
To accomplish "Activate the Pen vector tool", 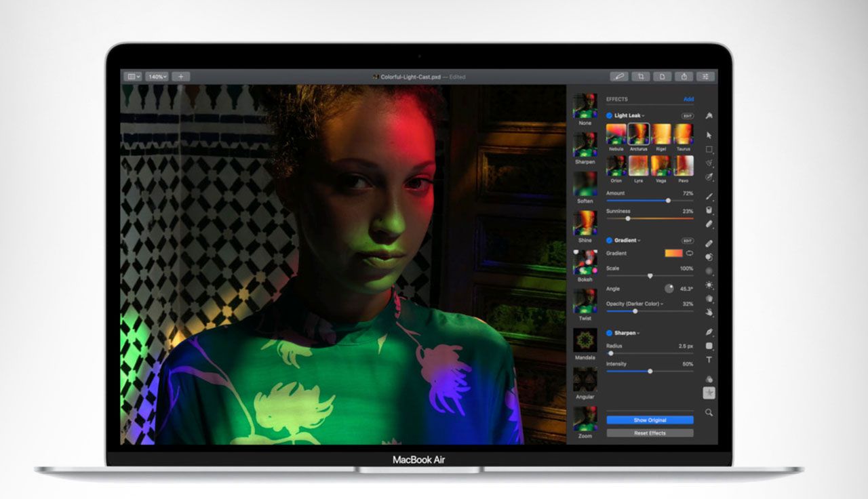I will pos(709,332).
